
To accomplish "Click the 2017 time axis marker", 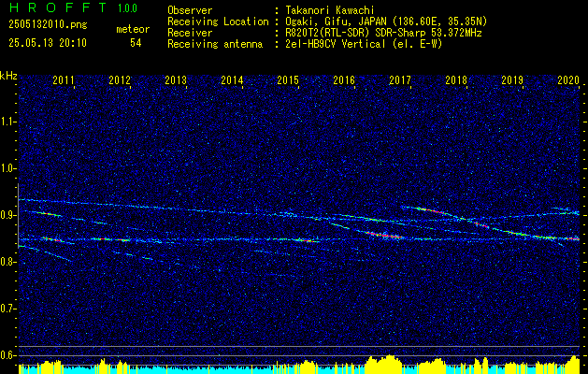I will pos(400,79).
